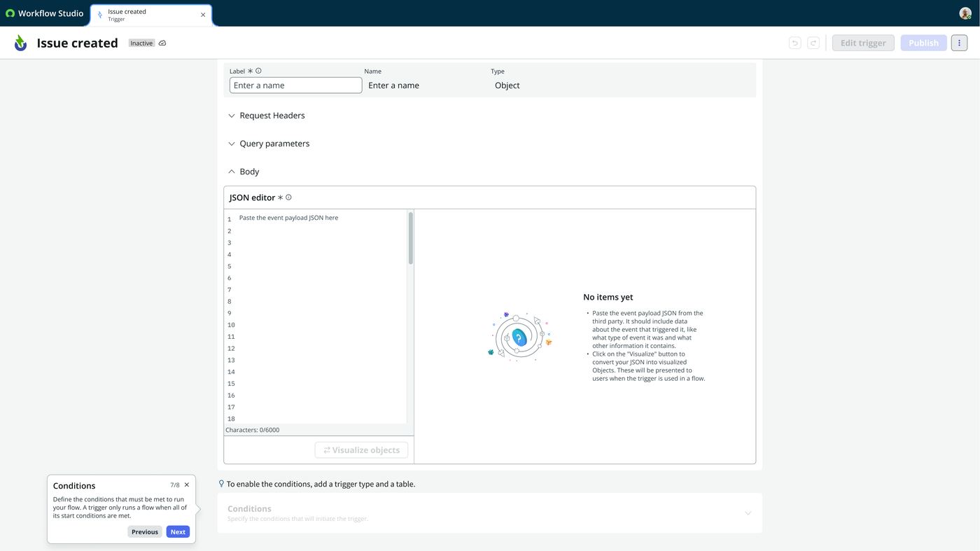
Task: Expand the Conditions panel chevron
Action: [x=748, y=513]
